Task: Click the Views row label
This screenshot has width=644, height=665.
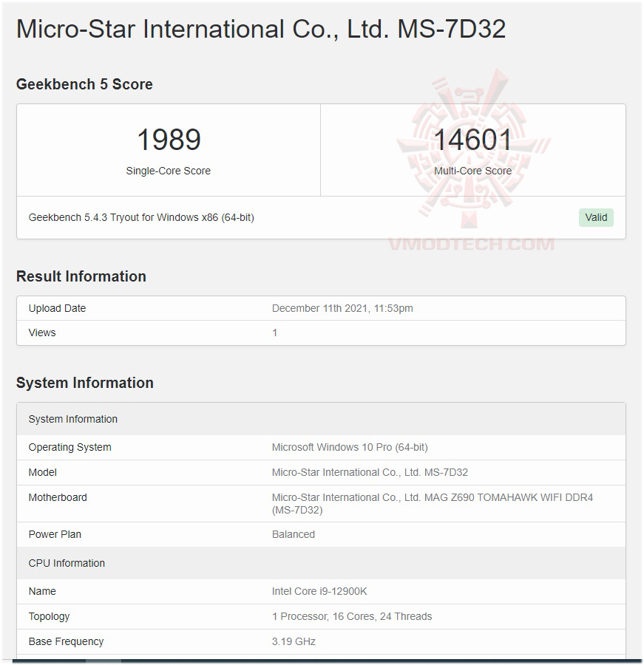Action: (42, 332)
